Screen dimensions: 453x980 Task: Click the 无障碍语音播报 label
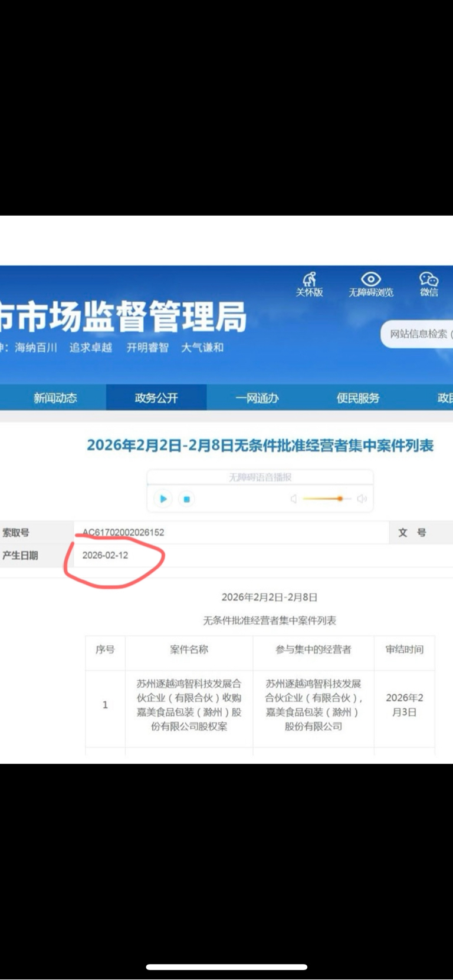click(260, 477)
